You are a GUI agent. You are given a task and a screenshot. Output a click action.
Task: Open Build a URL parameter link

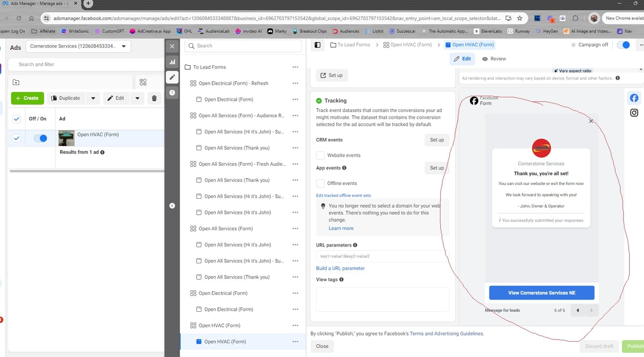coord(340,268)
